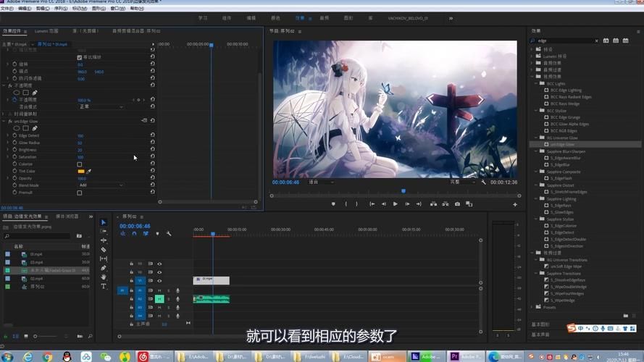The image size is (644, 362).
Task: Create rectangle mask under uni.Edge Glow
Action: click(25, 128)
